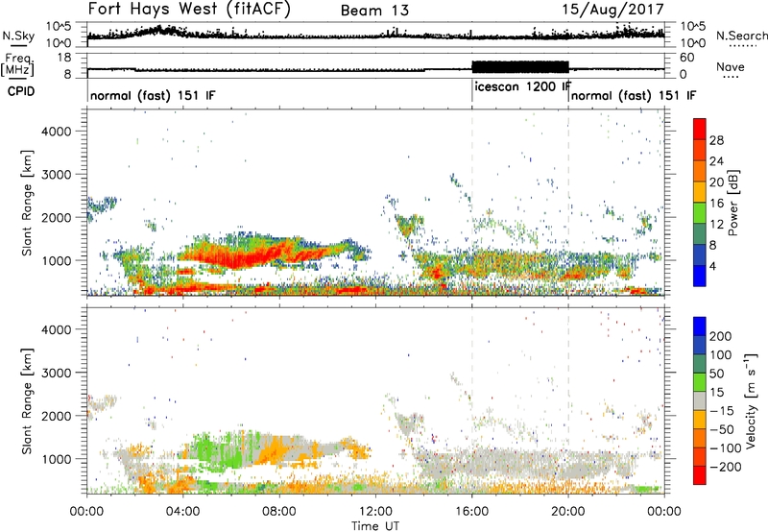Click the "-200" label on the velocity colorbar
The image size is (768, 532).
tap(726, 467)
